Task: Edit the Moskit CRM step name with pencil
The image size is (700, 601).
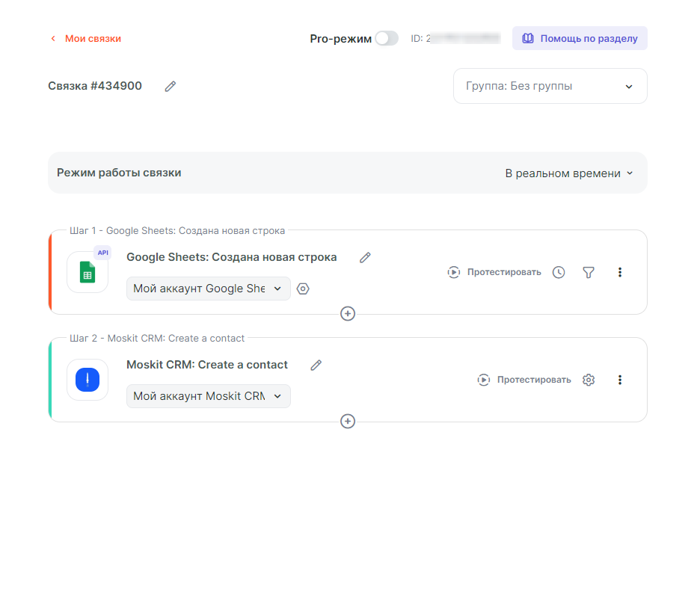Action: (x=316, y=366)
